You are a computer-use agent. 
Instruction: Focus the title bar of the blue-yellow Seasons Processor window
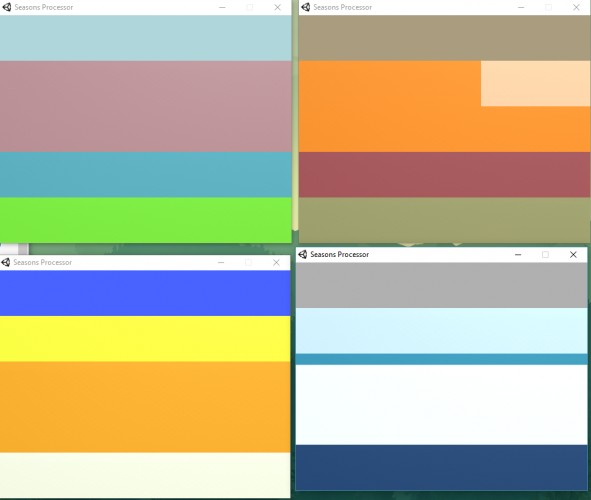tap(145, 263)
